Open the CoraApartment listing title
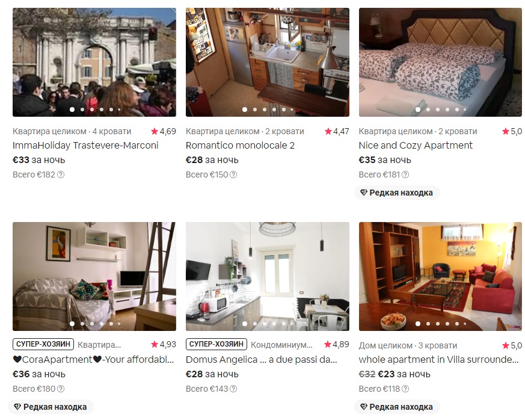 93,360
